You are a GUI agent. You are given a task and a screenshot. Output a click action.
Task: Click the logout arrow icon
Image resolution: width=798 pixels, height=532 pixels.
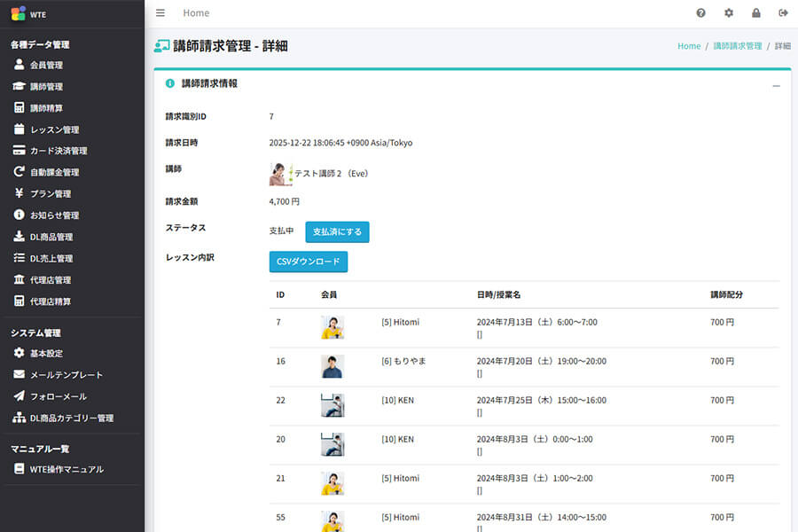783,13
